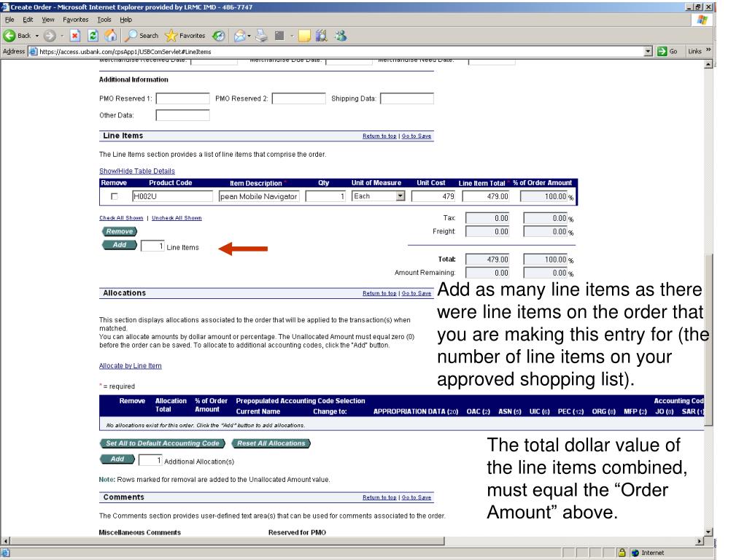
Task: Open the Unit of Measure dropdown
Action: coord(400,195)
